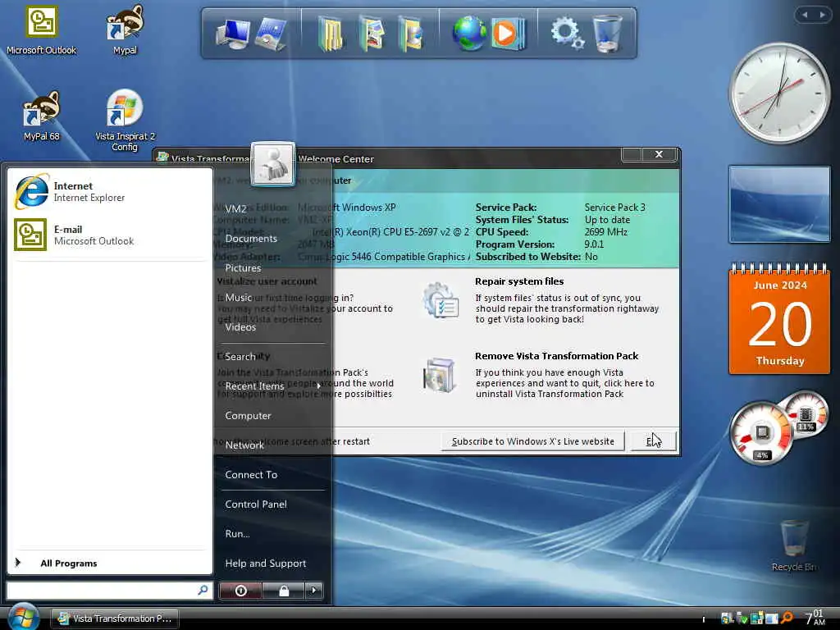Open the documents folder icon in dock
The width and height of the screenshot is (840, 630).
point(330,33)
